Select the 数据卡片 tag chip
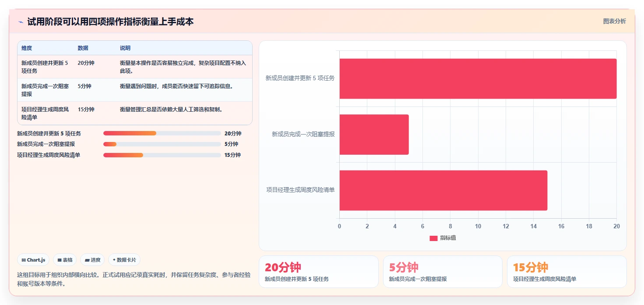The image size is (644, 305). pyautogui.click(x=124, y=260)
